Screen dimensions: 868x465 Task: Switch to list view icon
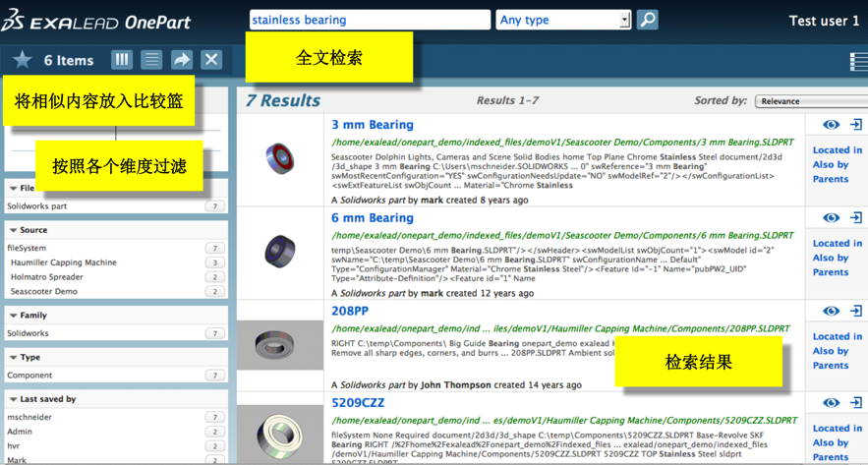[x=151, y=60]
